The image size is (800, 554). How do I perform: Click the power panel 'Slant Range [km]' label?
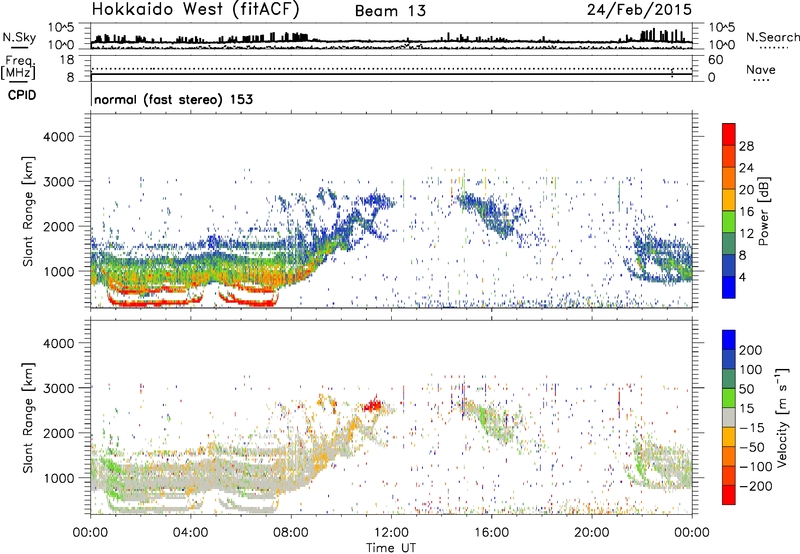pos(28,211)
